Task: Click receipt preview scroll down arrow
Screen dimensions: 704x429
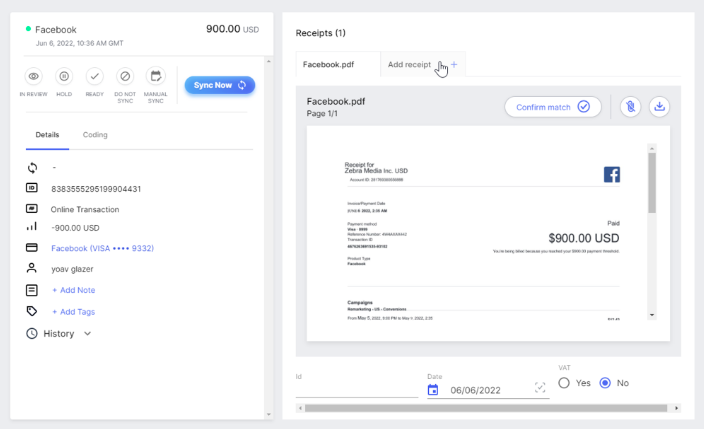Action: tap(652, 315)
